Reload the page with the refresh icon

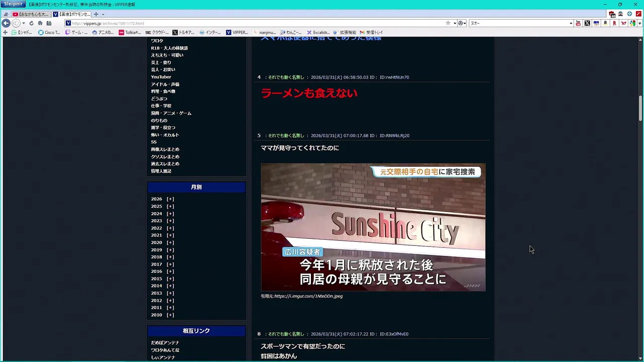(31, 23)
